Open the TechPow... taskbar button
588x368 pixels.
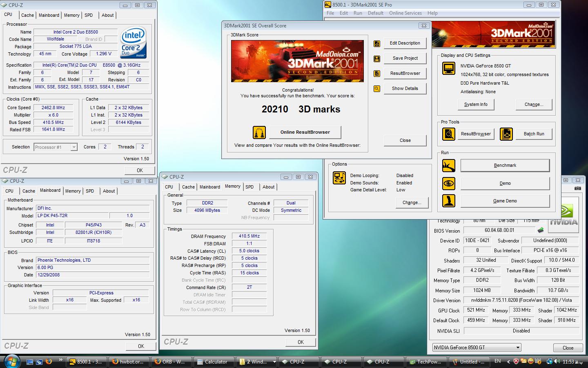pos(426,362)
